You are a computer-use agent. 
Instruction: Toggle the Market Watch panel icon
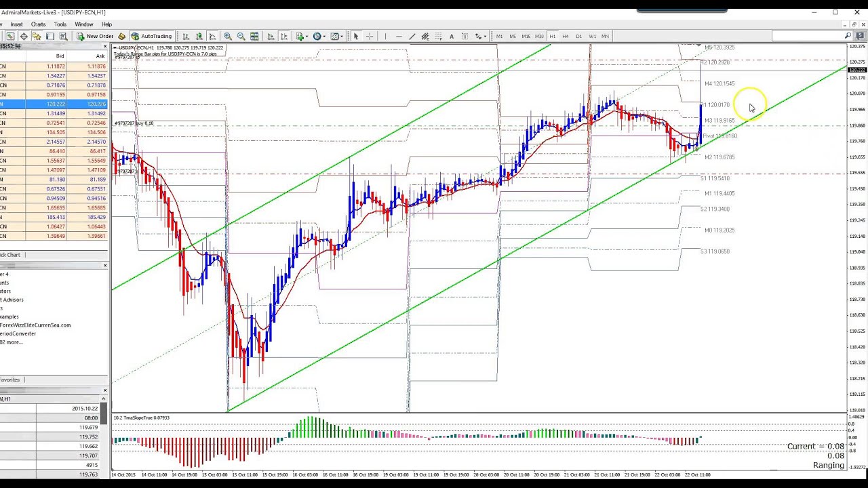10,36
